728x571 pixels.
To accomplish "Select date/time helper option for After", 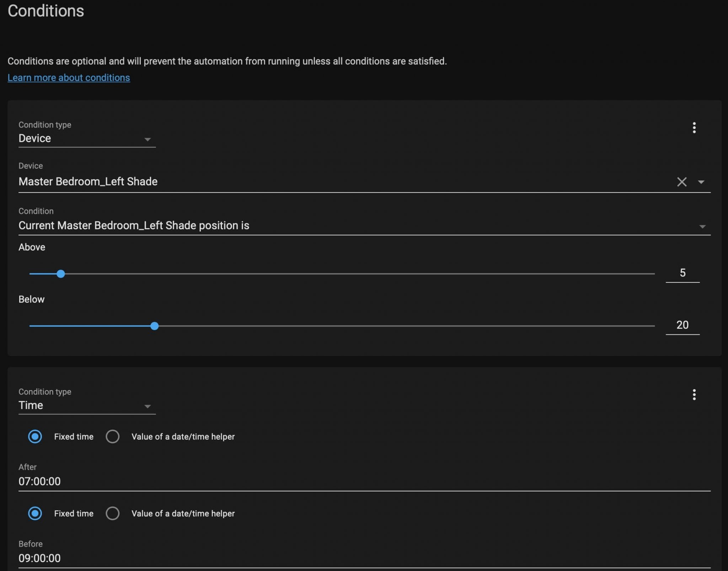I will click(112, 436).
